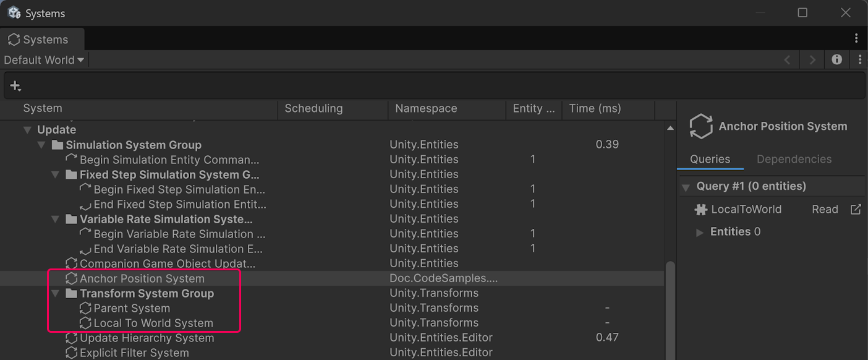
Task: Sort by the Time (ms) column header
Action: [608, 109]
